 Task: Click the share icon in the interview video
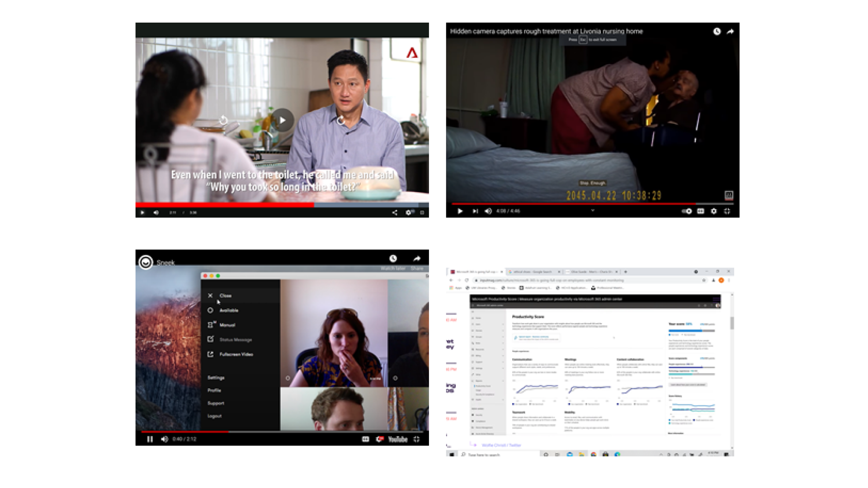[x=395, y=212]
